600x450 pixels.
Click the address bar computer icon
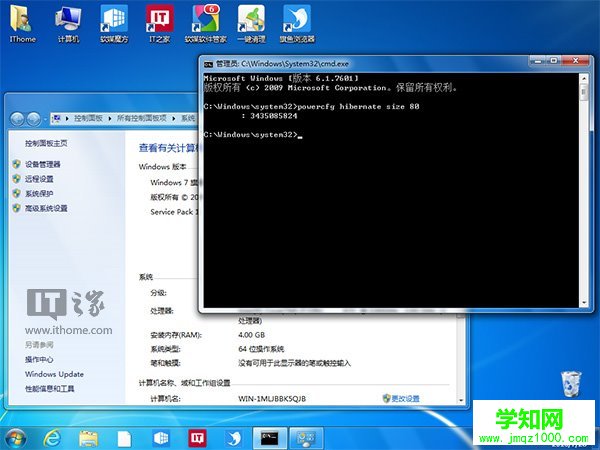(x=56, y=119)
